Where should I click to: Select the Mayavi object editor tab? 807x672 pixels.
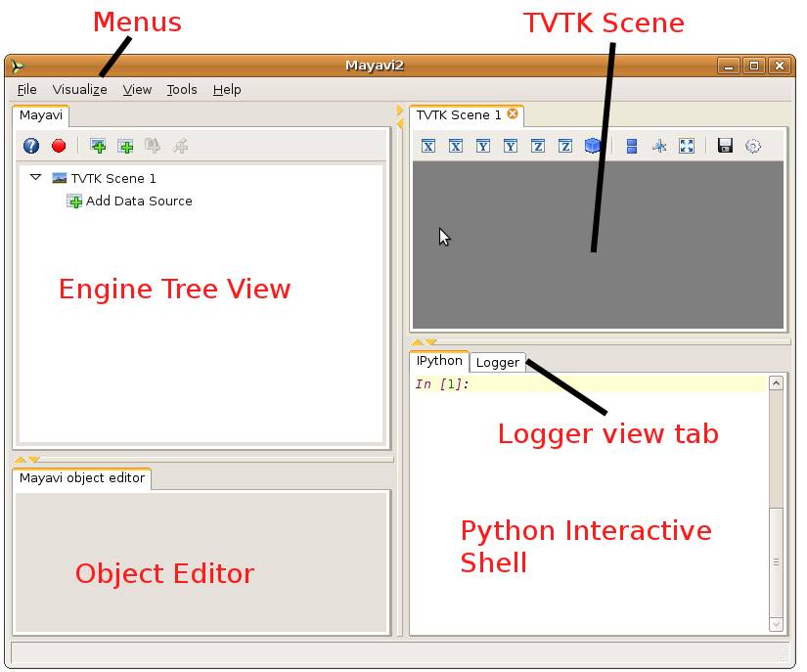tap(82, 478)
